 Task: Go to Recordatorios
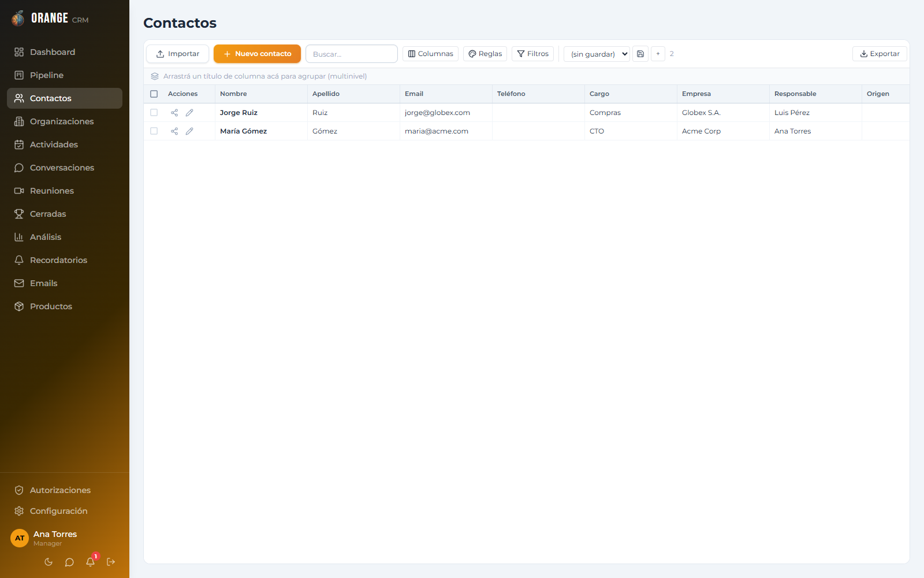(65, 260)
